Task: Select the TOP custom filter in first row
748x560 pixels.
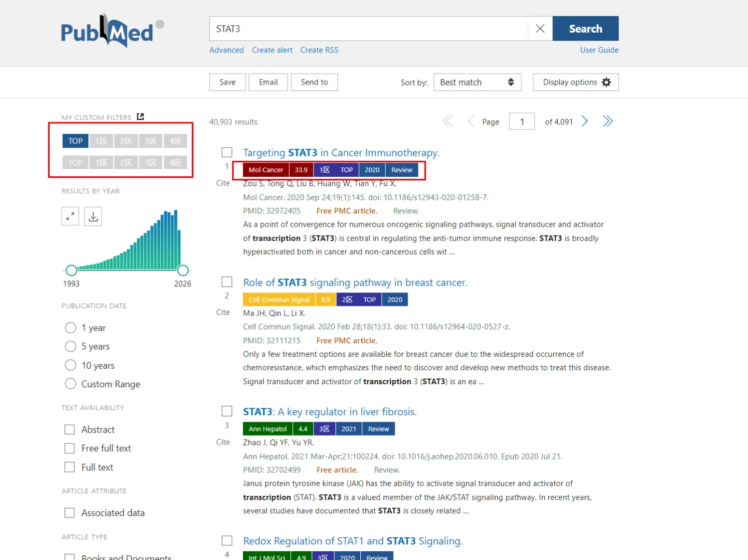Action: coord(75,141)
